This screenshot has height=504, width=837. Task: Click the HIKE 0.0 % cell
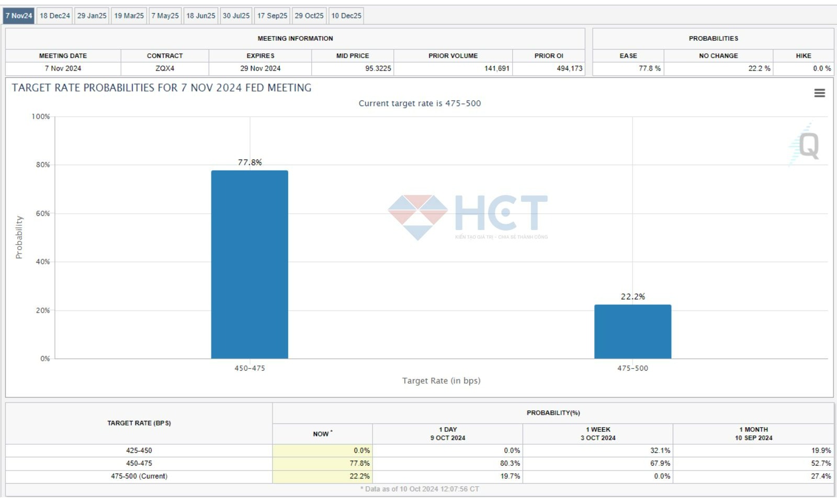pyautogui.click(x=804, y=68)
